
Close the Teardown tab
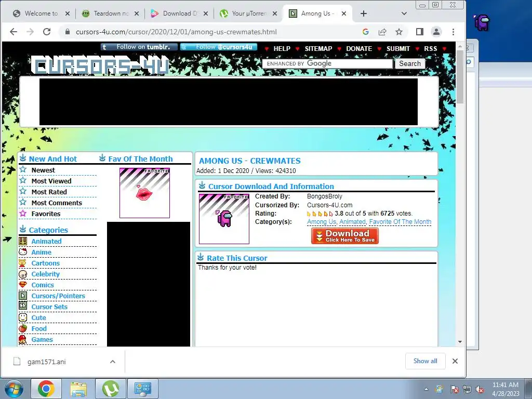tap(137, 14)
